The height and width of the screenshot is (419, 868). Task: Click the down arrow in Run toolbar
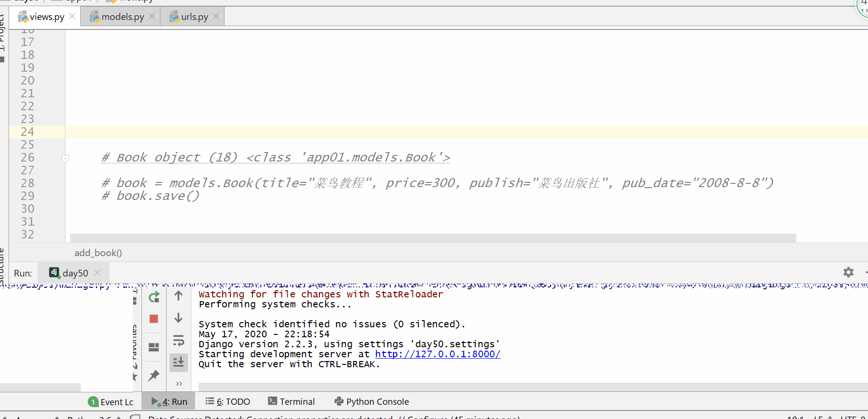coord(178,318)
